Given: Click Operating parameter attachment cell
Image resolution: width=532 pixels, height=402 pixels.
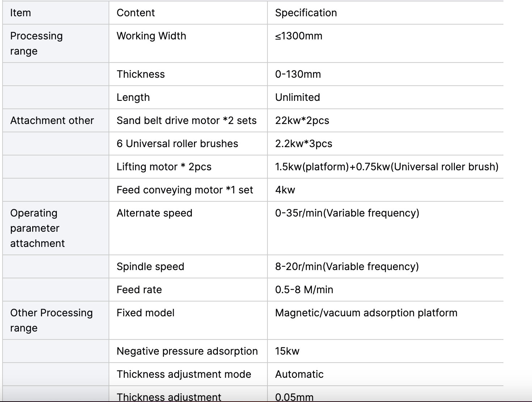Looking at the screenshot, I should pos(37,228).
